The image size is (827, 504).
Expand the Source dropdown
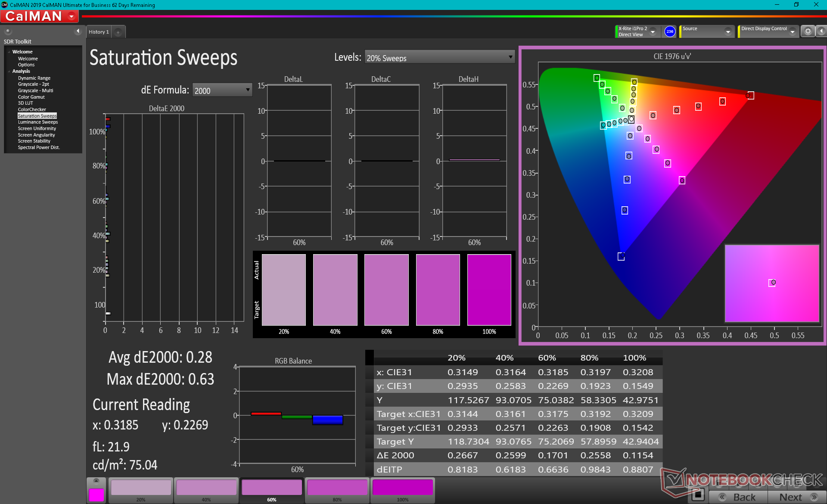pos(728,31)
